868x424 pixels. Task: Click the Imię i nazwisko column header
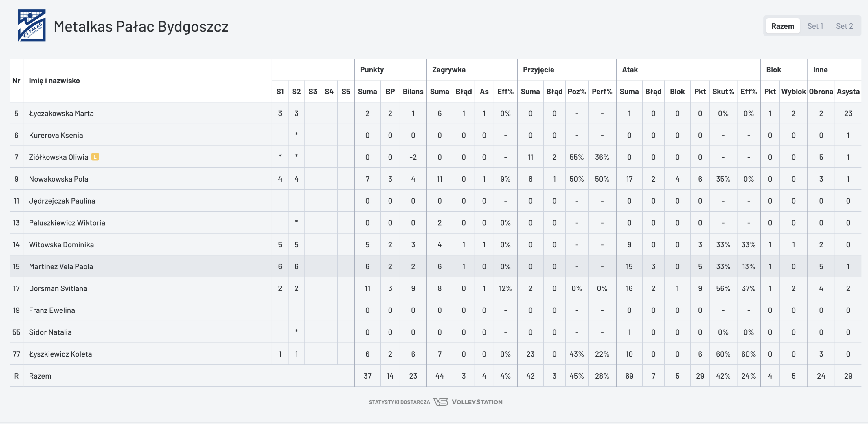point(54,80)
